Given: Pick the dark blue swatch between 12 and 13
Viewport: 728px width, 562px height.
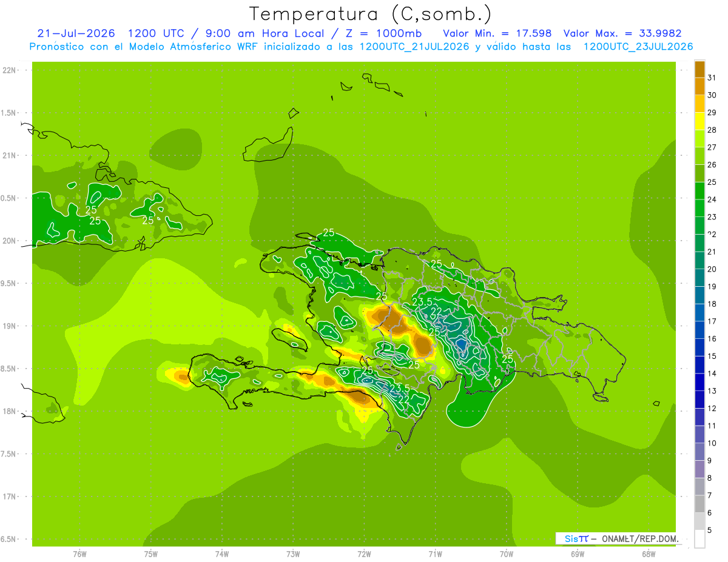Looking at the screenshot, I should pyautogui.click(x=699, y=400).
